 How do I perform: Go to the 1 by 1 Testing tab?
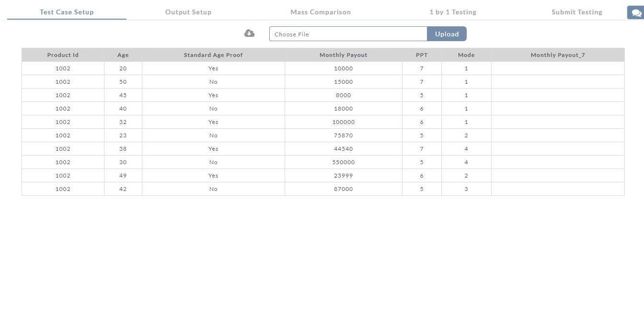coord(453,12)
